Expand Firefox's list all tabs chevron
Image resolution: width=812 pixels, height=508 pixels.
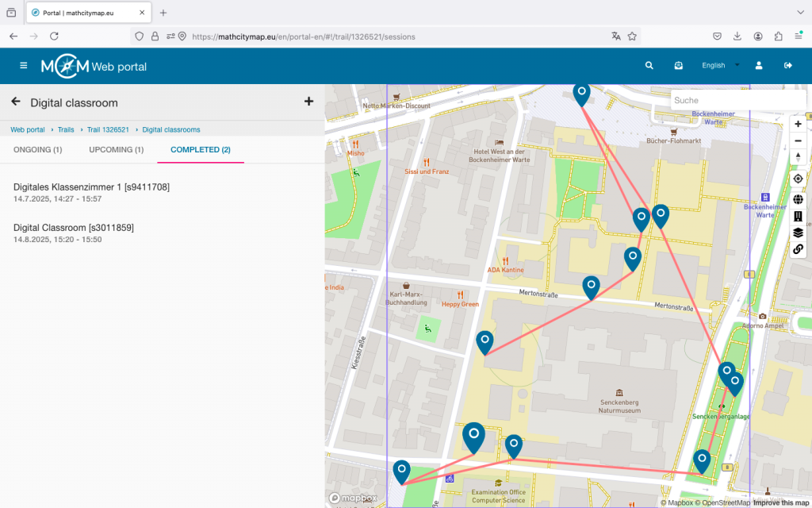(x=800, y=13)
